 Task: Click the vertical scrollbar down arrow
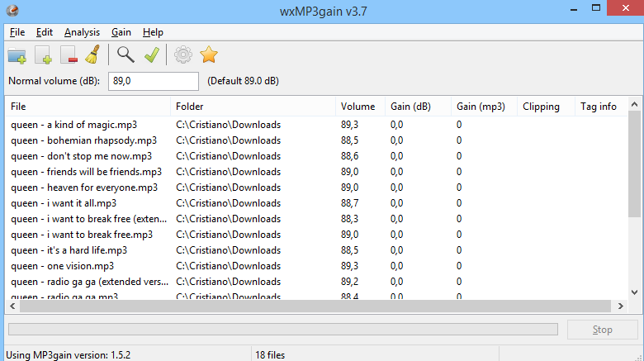[x=635, y=292]
